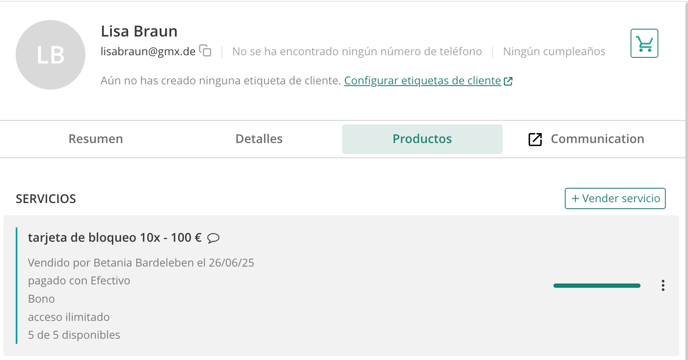Click the external-link icon after Configurar etiquetas
Viewport: 688px width, 360px height.
508,81
